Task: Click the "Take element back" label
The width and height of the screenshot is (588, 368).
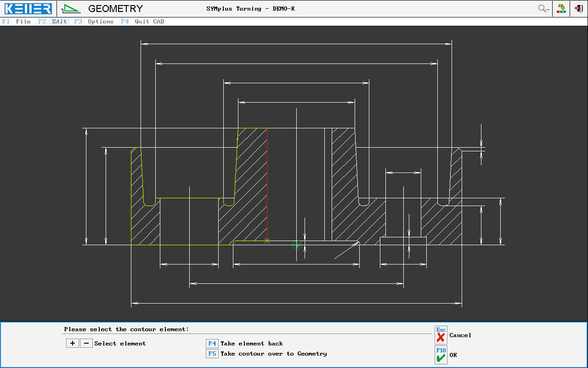Action: click(251, 344)
